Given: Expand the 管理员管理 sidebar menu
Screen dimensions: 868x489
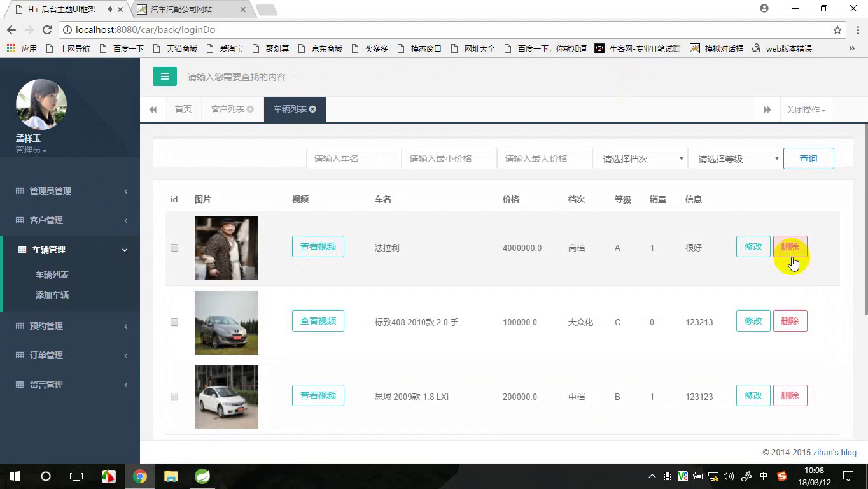Looking at the screenshot, I should [70, 191].
